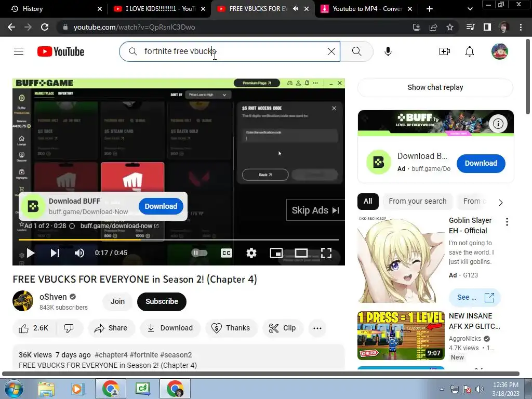Click Download on sidebar BUFF ad
Screen dimensions: 532x399
click(481, 163)
